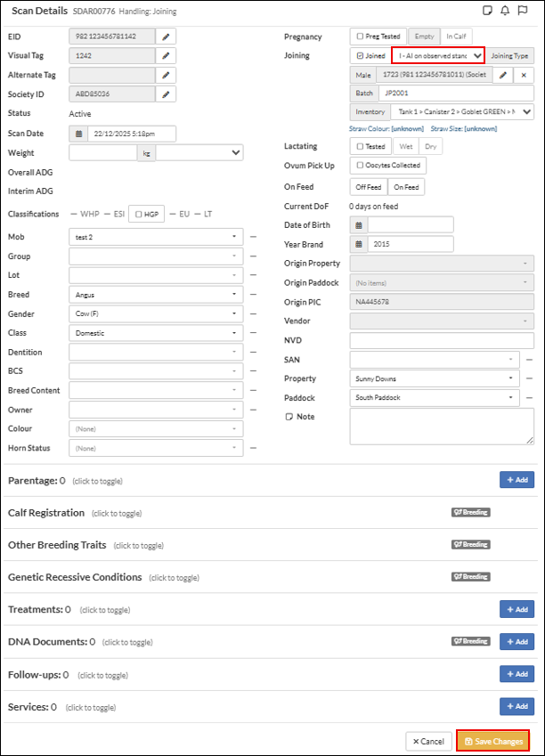The image size is (545, 756).
Task: Open the Breed dropdown showing Angus
Action: click(x=155, y=295)
